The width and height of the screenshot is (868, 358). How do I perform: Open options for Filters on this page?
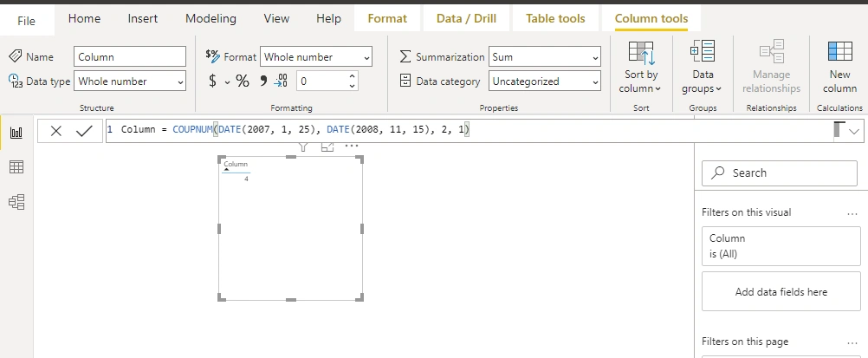pos(852,342)
